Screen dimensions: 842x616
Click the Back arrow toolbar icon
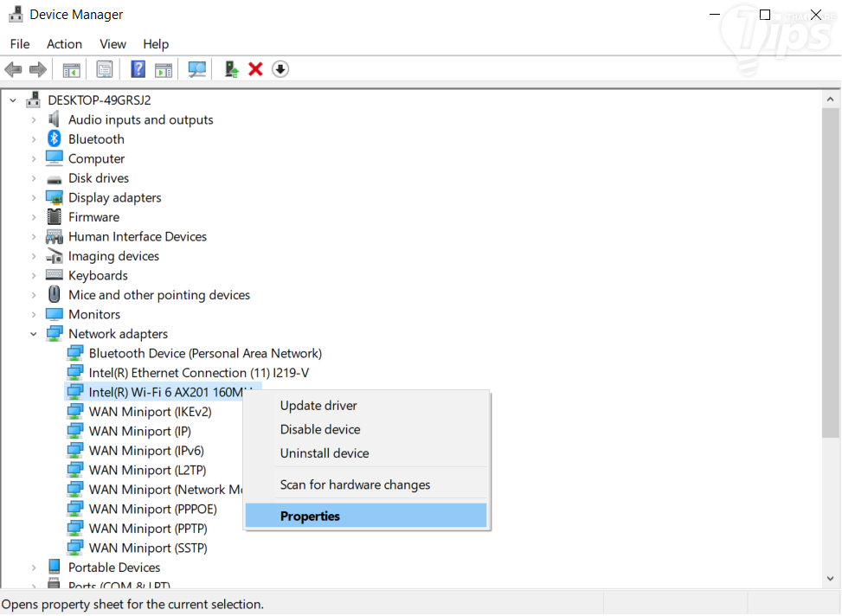pyautogui.click(x=13, y=69)
